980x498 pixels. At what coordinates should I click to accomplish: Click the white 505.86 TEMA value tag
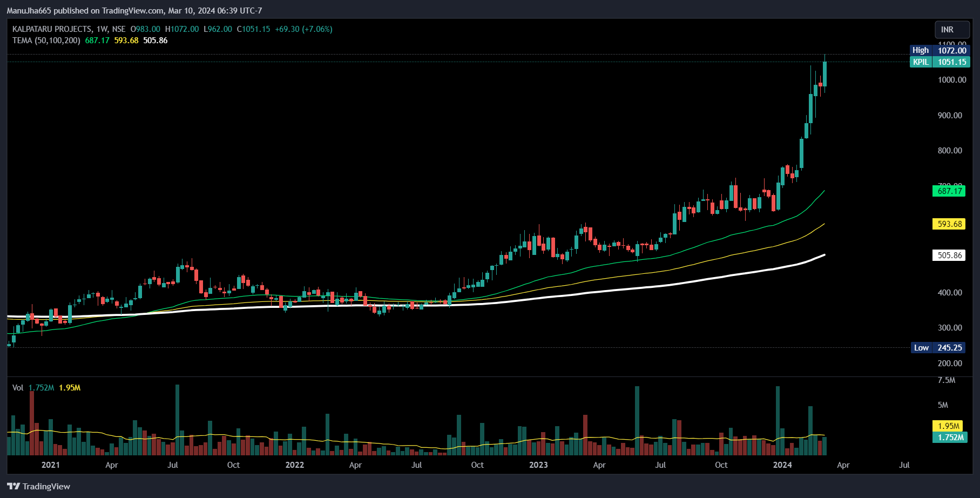[949, 255]
